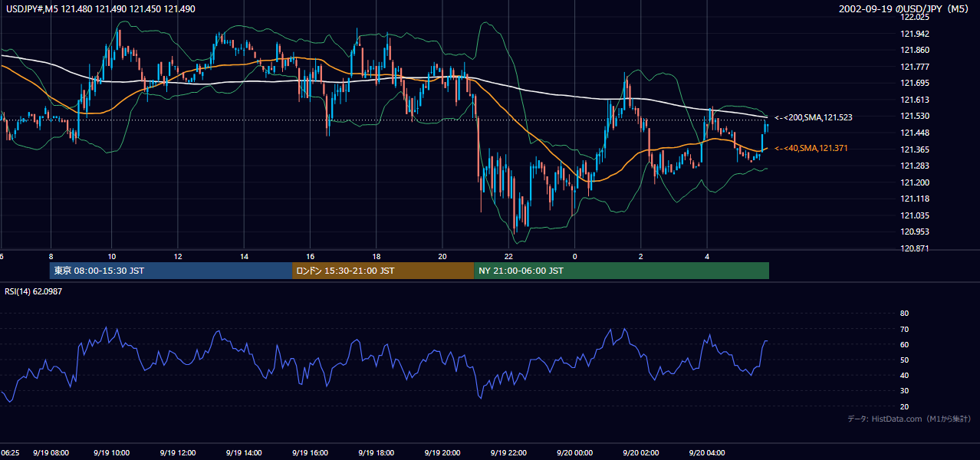The image size is (980, 460).
Task: Click RSI scale value 40
Action: tap(904, 375)
